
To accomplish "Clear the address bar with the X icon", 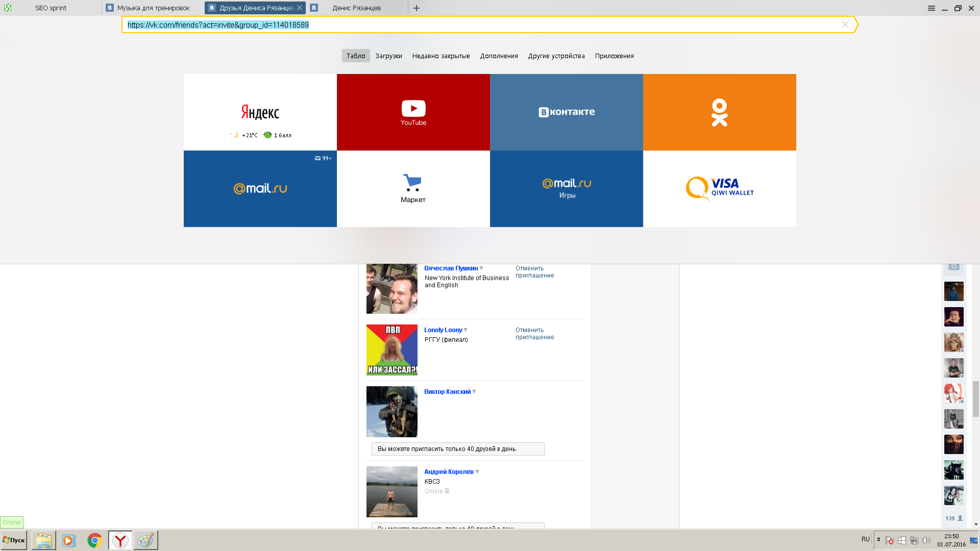I will point(845,24).
